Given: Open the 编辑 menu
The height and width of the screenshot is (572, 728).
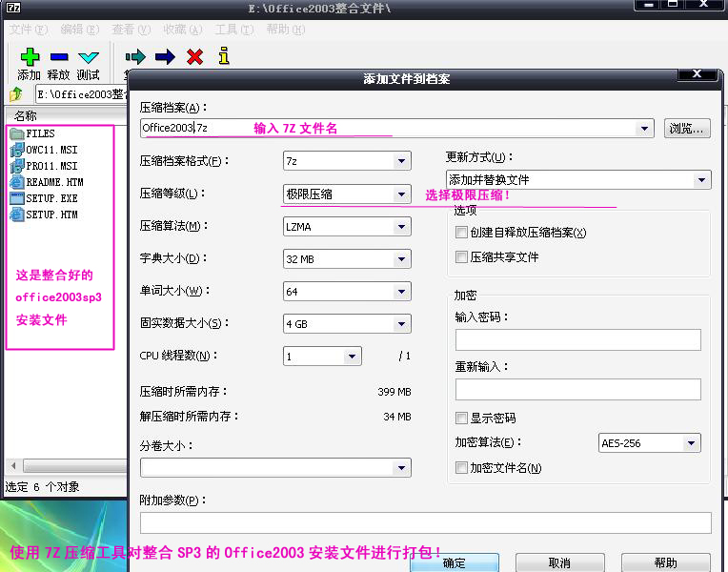Looking at the screenshot, I should tap(80, 30).
